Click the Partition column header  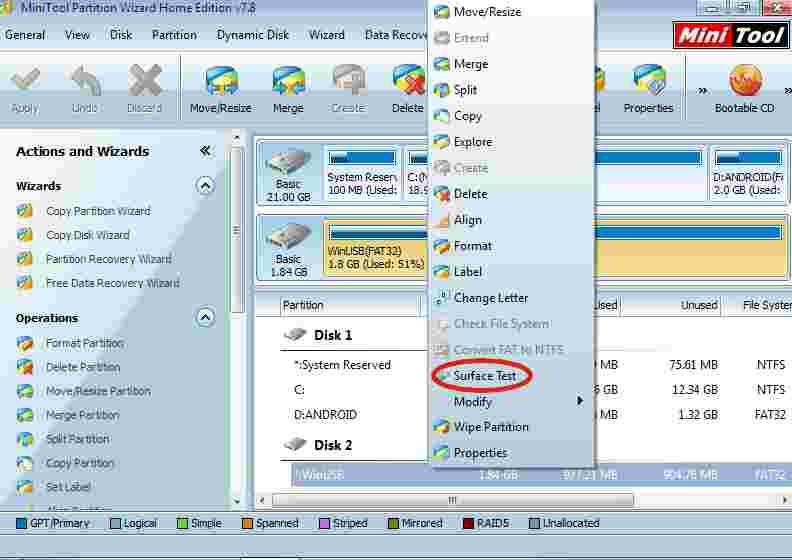coord(350,305)
